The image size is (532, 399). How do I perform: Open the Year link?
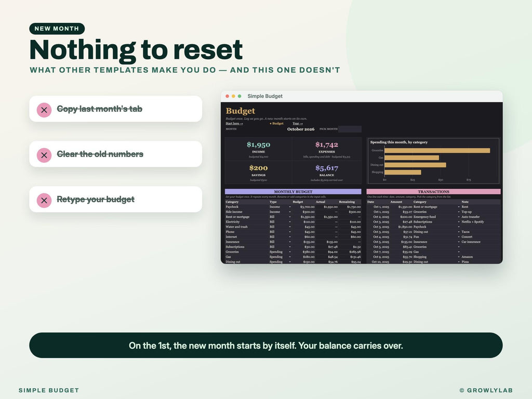coord(298,124)
